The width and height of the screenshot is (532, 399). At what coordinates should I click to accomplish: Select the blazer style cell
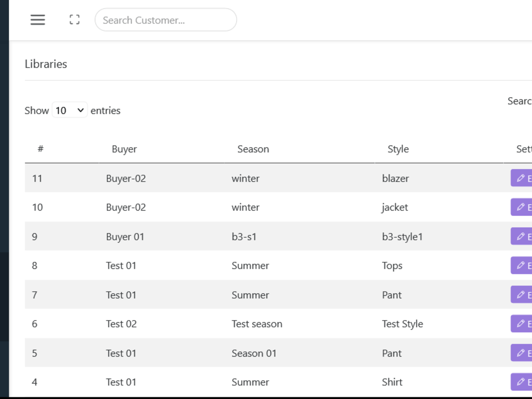(395, 178)
